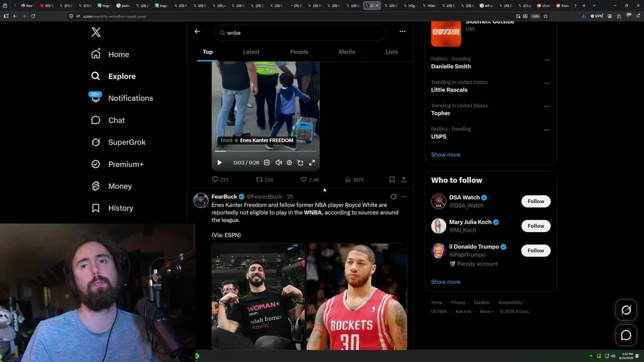
Task: Open SuperGrok from the sidebar
Action: pyautogui.click(x=118, y=142)
